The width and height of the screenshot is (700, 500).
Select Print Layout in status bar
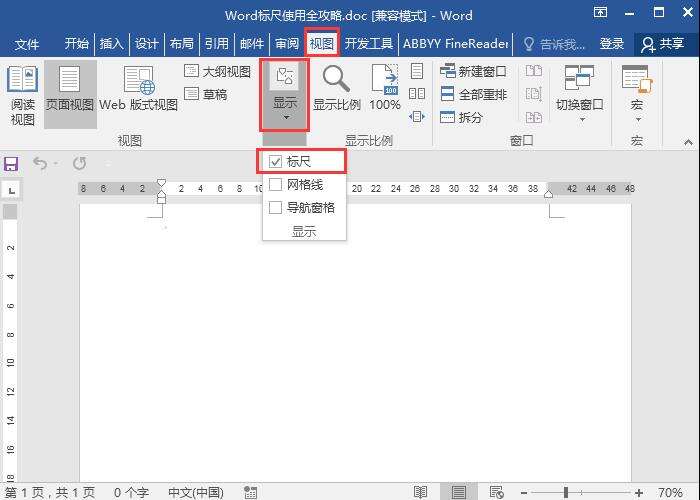point(458,492)
